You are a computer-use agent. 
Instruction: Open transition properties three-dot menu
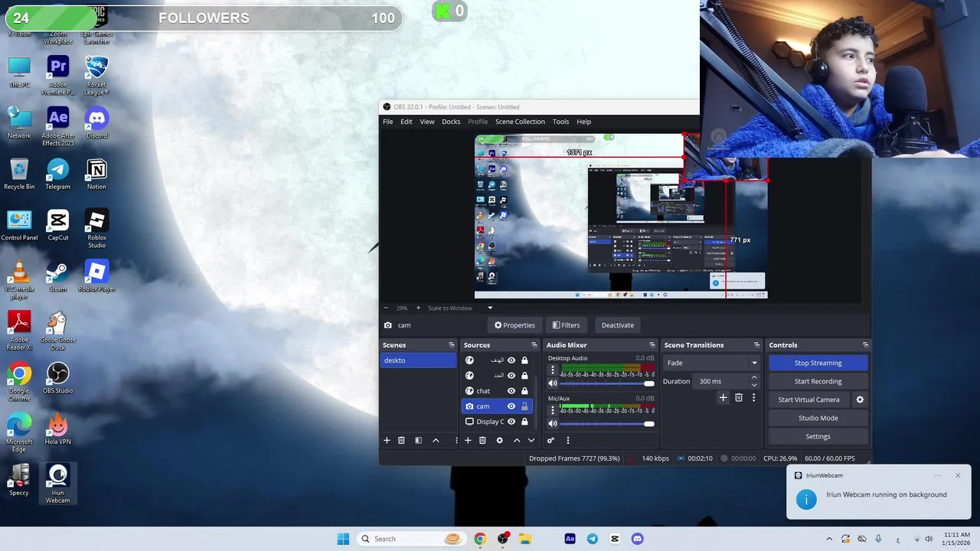(x=753, y=398)
